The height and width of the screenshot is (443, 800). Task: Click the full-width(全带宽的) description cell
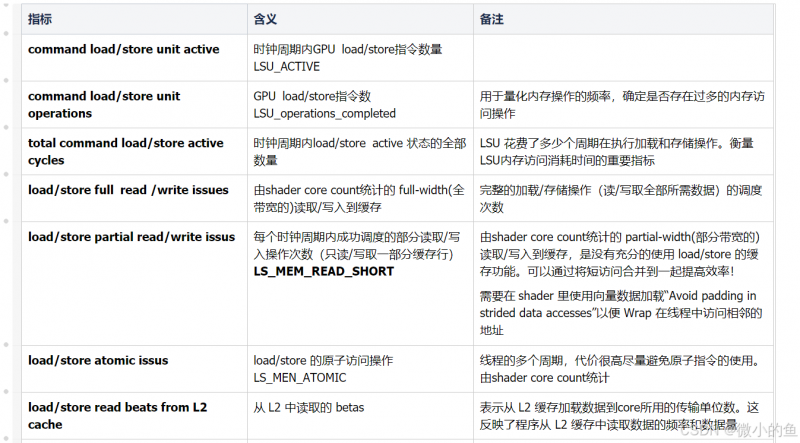(x=360, y=199)
